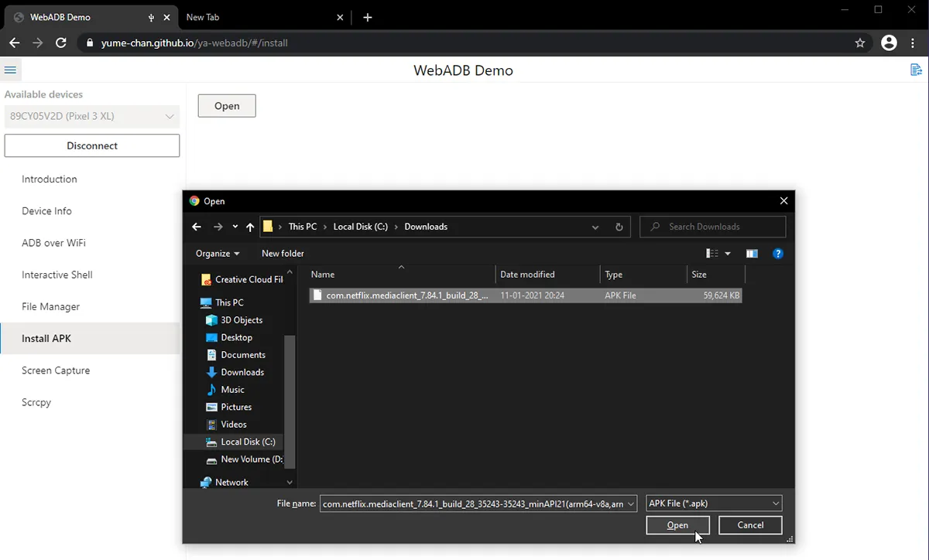Image resolution: width=929 pixels, height=560 pixels.
Task: Open the Organize menu in the dialog
Action: tap(217, 253)
